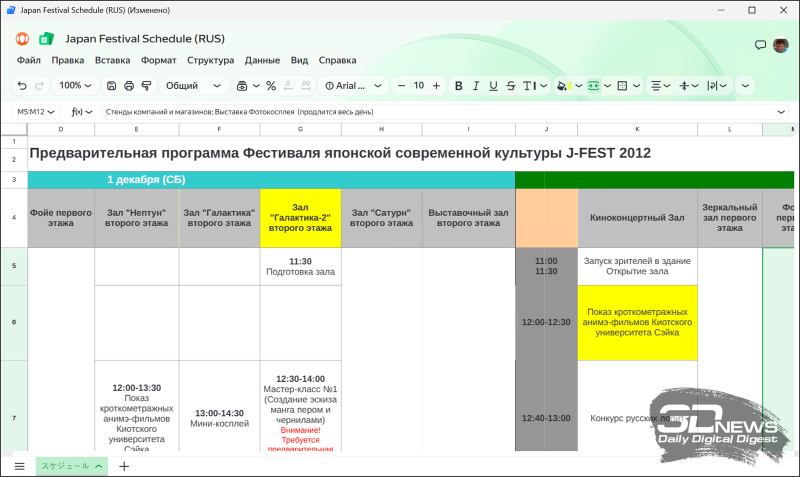Click the merge cells icon
The height and width of the screenshot is (477, 800).
pyautogui.click(x=593, y=86)
